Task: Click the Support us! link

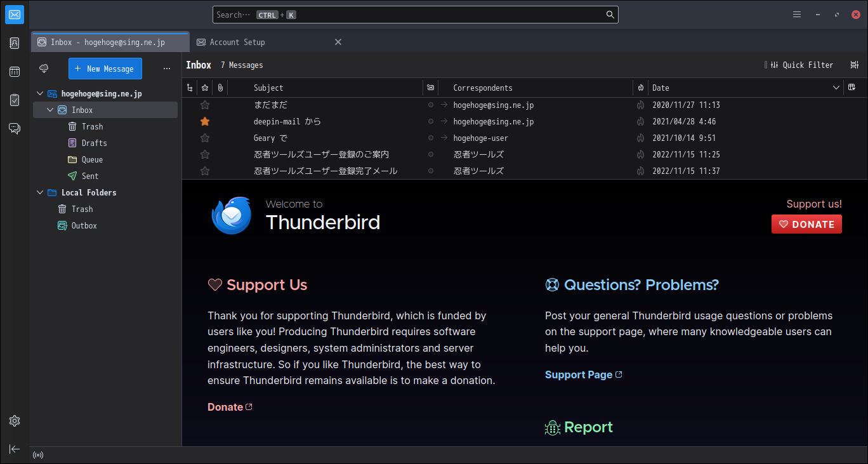Action: pyautogui.click(x=814, y=204)
